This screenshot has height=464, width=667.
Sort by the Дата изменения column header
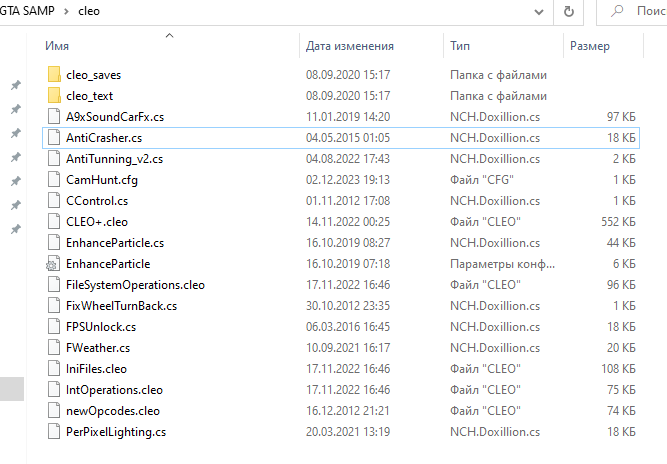(x=349, y=46)
